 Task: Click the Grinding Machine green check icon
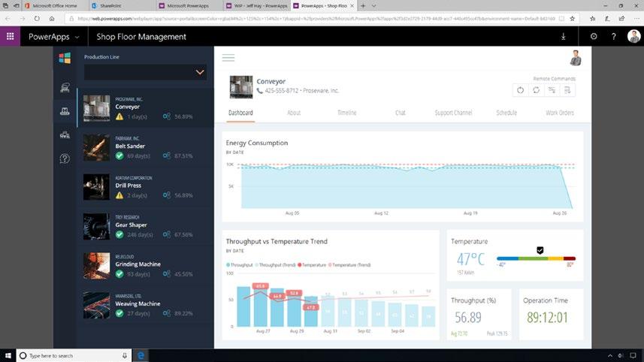(x=119, y=274)
